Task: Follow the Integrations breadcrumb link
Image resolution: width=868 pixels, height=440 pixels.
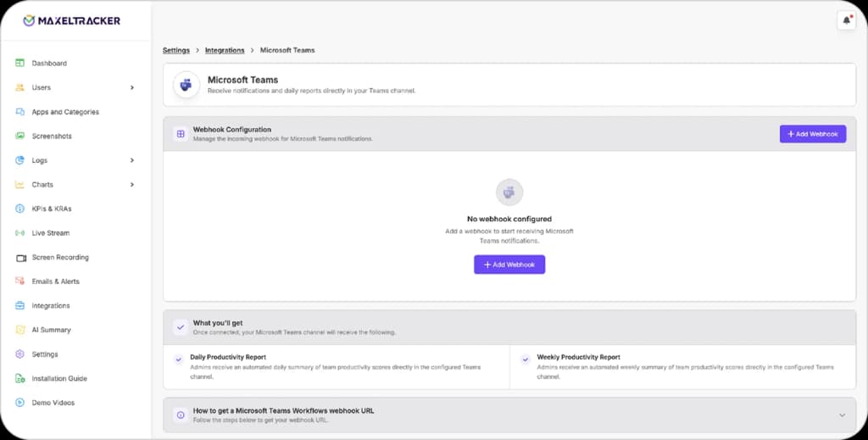Action: 225,50
